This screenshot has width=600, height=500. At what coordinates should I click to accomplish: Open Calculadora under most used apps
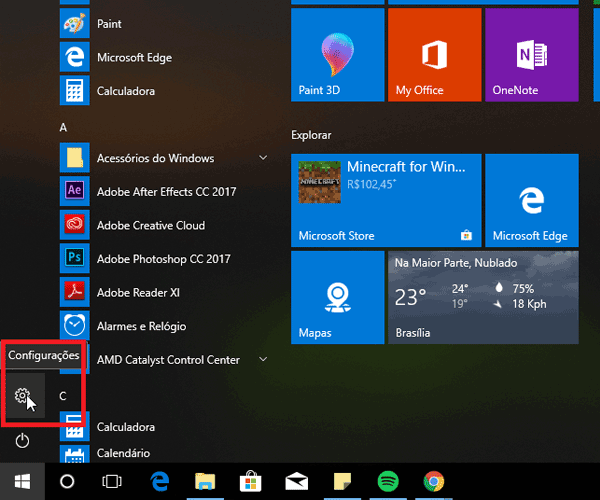[165, 91]
